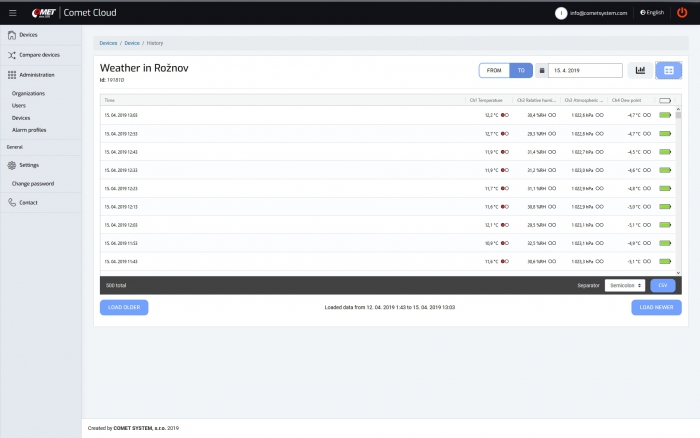Open the English language selector
This screenshot has height=438, width=700.
(x=651, y=13)
